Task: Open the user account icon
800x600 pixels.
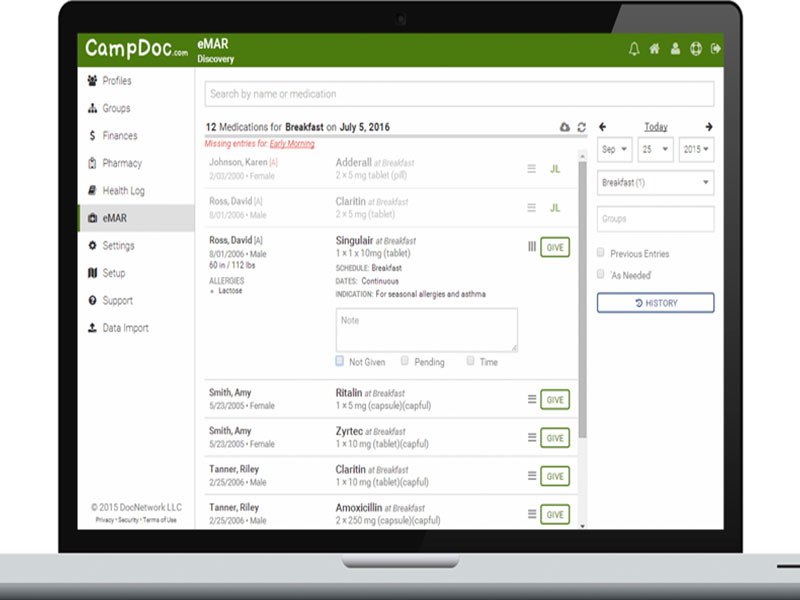Action: pos(675,49)
